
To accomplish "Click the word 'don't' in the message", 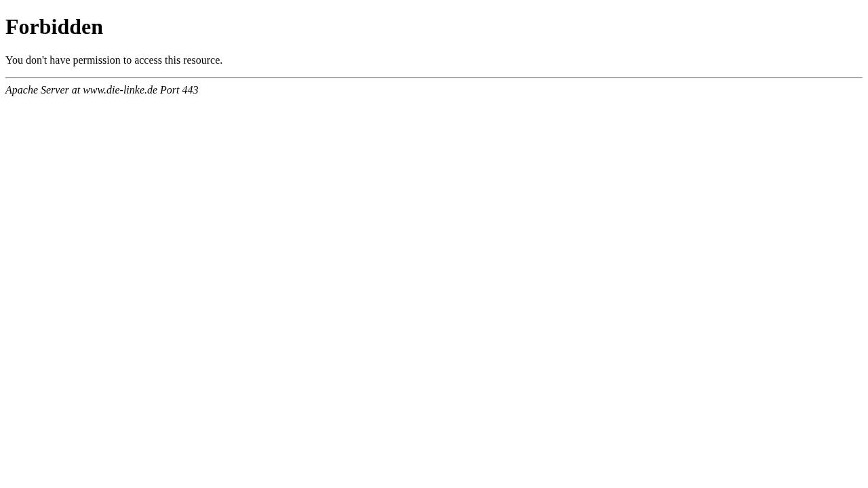I will (x=36, y=60).
